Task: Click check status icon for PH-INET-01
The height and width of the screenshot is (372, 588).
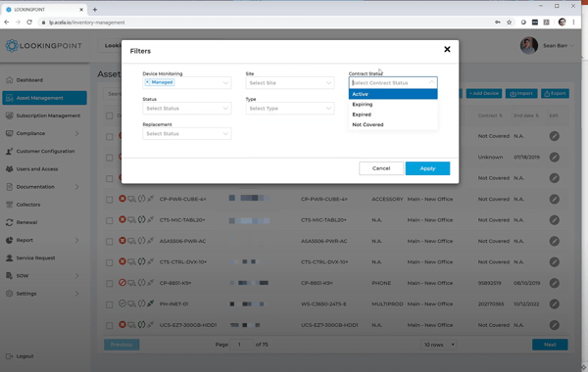Action: coord(122,303)
